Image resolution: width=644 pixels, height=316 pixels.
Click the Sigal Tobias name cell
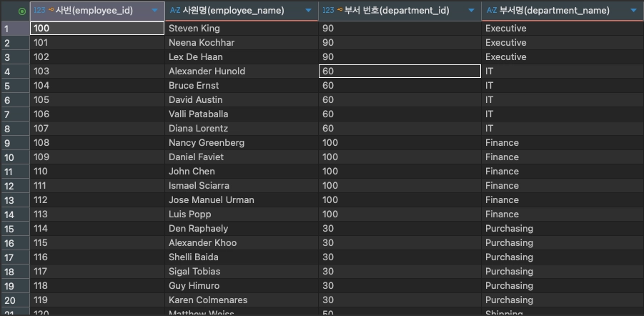[x=242, y=272]
